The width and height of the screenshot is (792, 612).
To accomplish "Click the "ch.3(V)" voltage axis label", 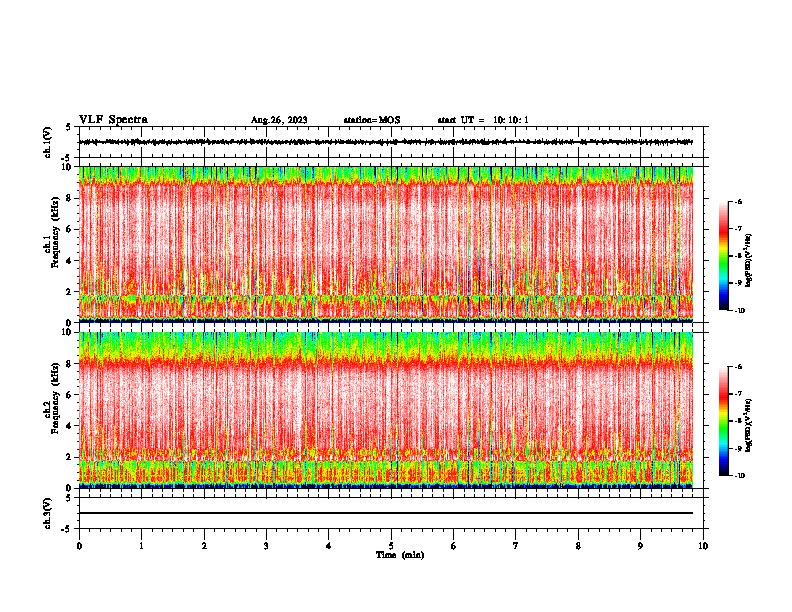I will pos(47,514).
